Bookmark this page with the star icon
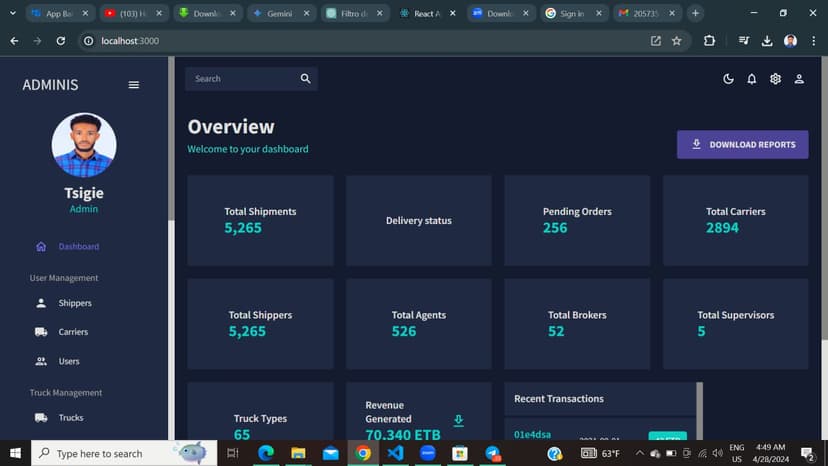828x466 pixels. [x=677, y=41]
